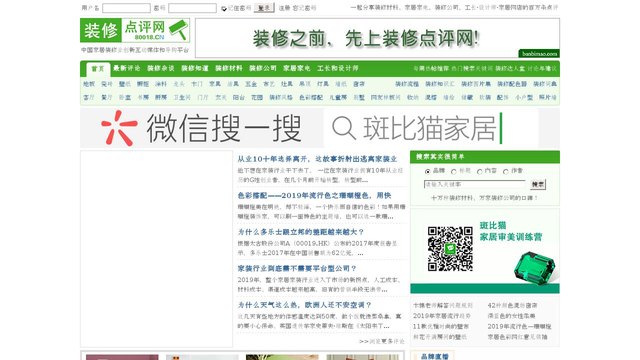
Task: Open the 灯具 category link
Action: pos(322,84)
